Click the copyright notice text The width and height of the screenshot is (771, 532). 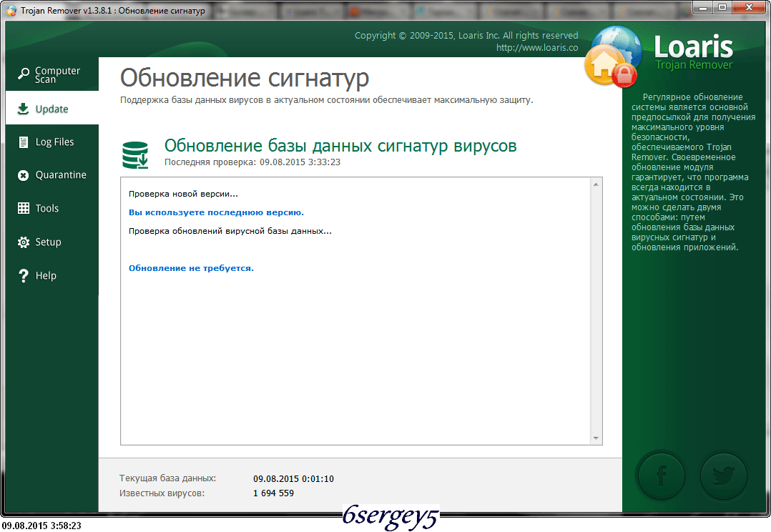pyautogui.click(x=466, y=36)
